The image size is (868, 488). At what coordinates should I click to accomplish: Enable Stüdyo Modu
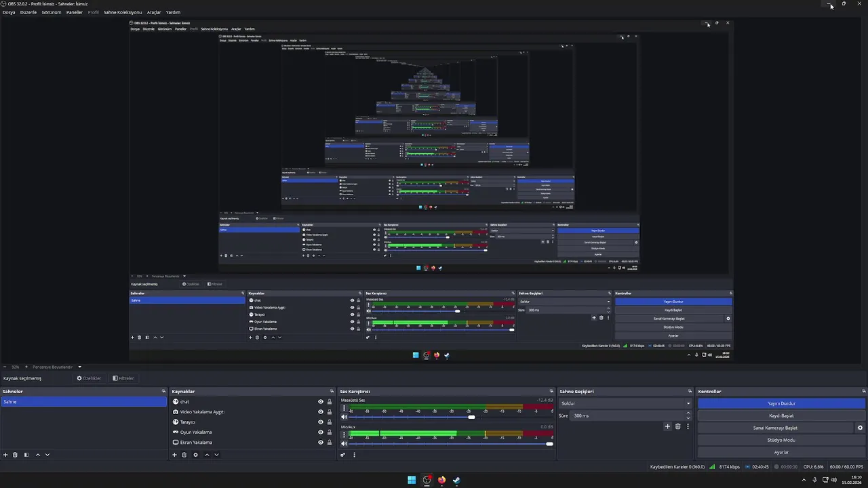(781, 440)
